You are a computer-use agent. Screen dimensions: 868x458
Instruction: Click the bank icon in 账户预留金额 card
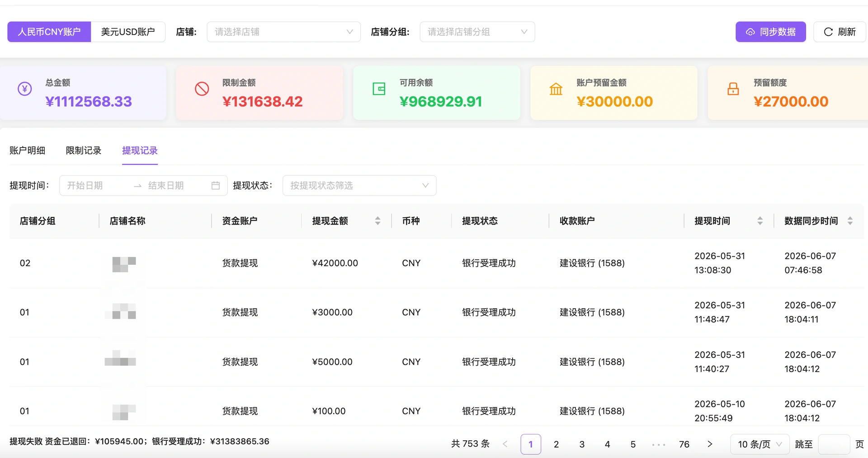(556, 89)
